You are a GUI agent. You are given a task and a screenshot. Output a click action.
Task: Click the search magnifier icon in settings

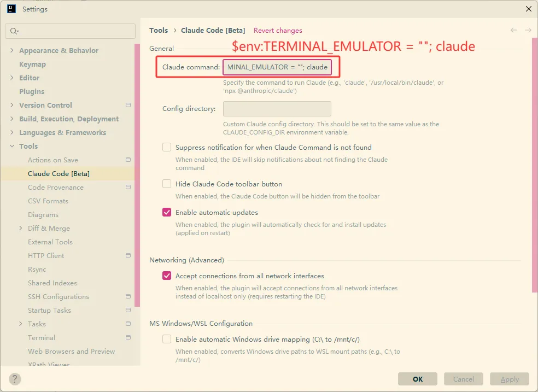(13, 31)
